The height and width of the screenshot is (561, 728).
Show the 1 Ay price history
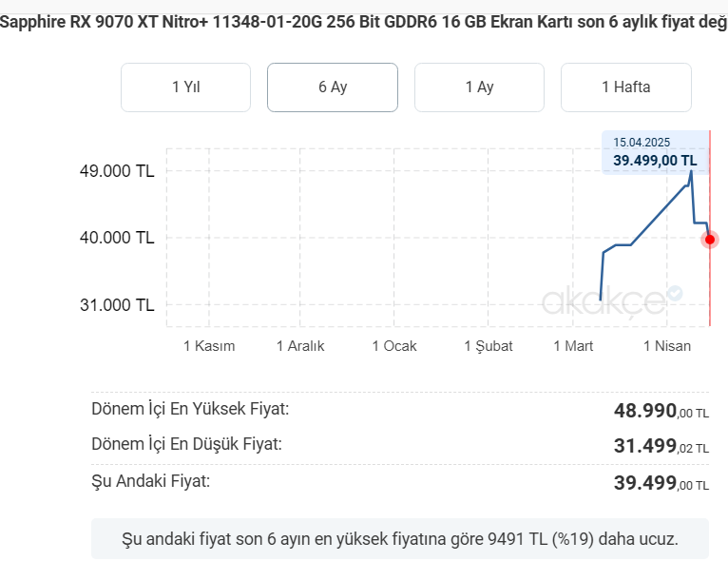479,87
